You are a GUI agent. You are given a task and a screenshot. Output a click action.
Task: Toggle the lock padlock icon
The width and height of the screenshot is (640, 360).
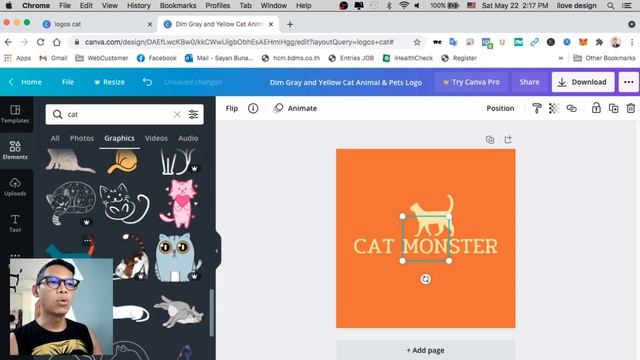(596, 108)
